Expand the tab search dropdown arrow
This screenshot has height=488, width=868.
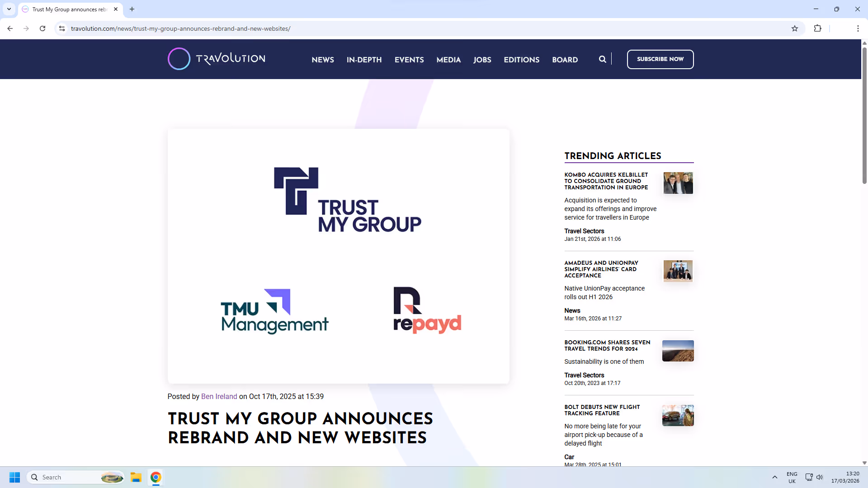pyautogui.click(x=9, y=9)
